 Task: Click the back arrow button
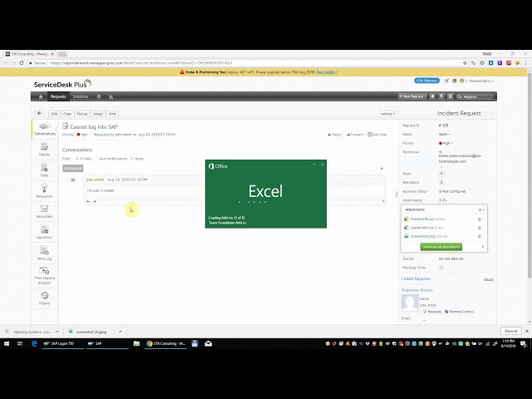[40, 114]
